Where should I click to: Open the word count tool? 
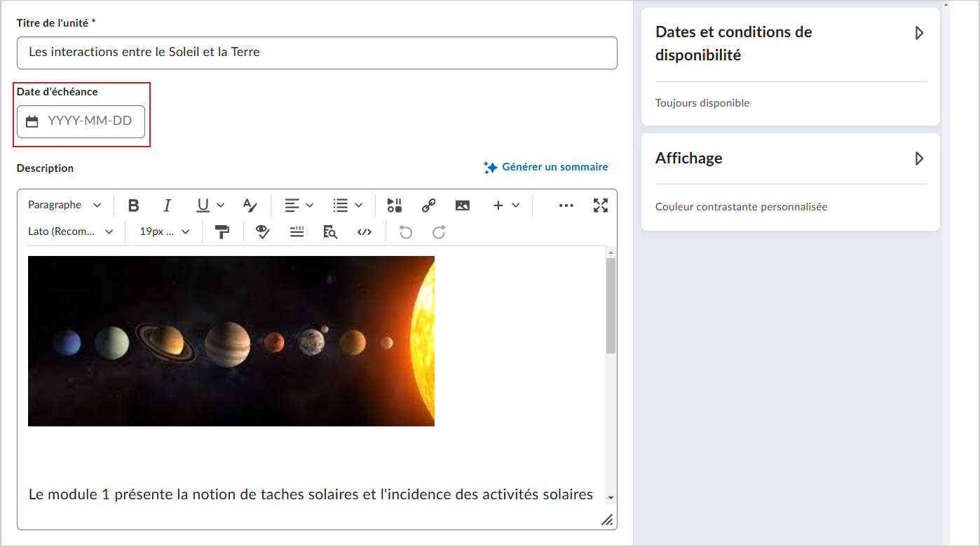pyautogui.click(x=297, y=232)
